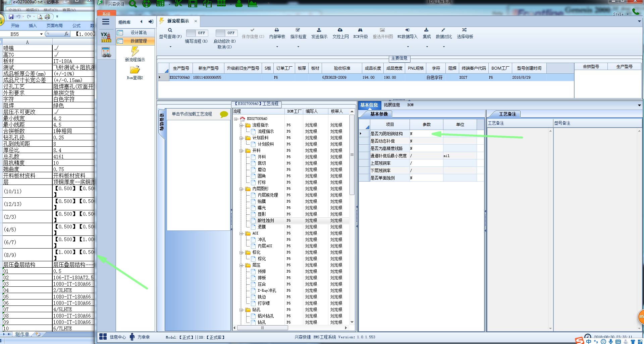Click 指示检查 checkbox tool
Screen dimensions: 644x344
click(298, 33)
